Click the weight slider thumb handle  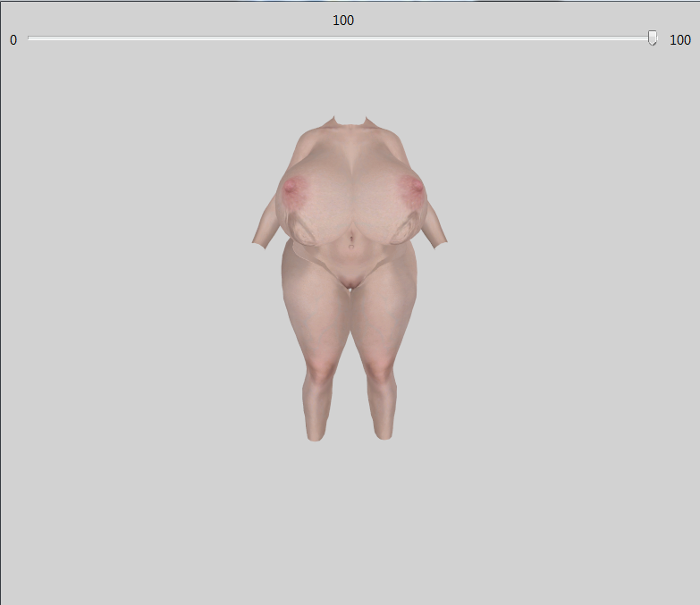pyautogui.click(x=653, y=38)
